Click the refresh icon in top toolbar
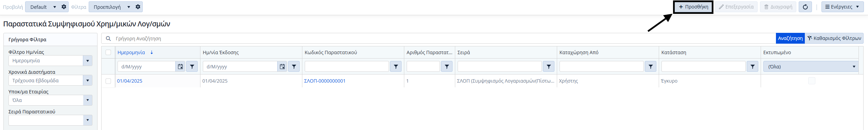This screenshot has width=868, height=130. (x=805, y=7)
